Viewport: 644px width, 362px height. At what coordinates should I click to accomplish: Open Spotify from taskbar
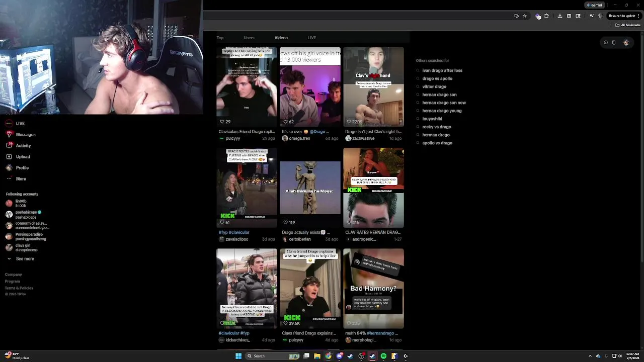[x=383, y=356]
